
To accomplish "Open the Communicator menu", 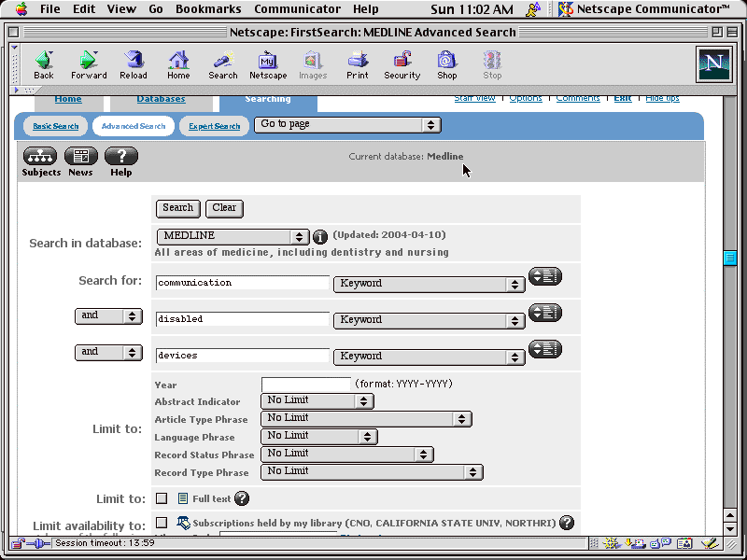I will 297,9.
